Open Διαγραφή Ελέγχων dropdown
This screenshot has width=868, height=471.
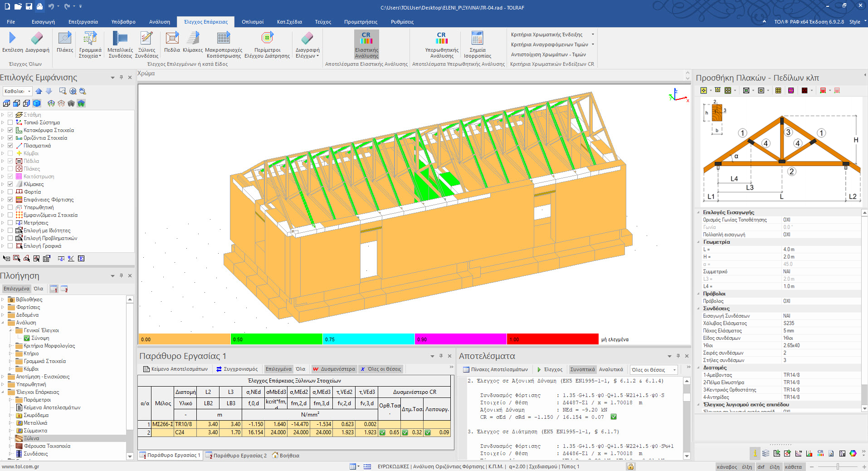tap(307, 44)
